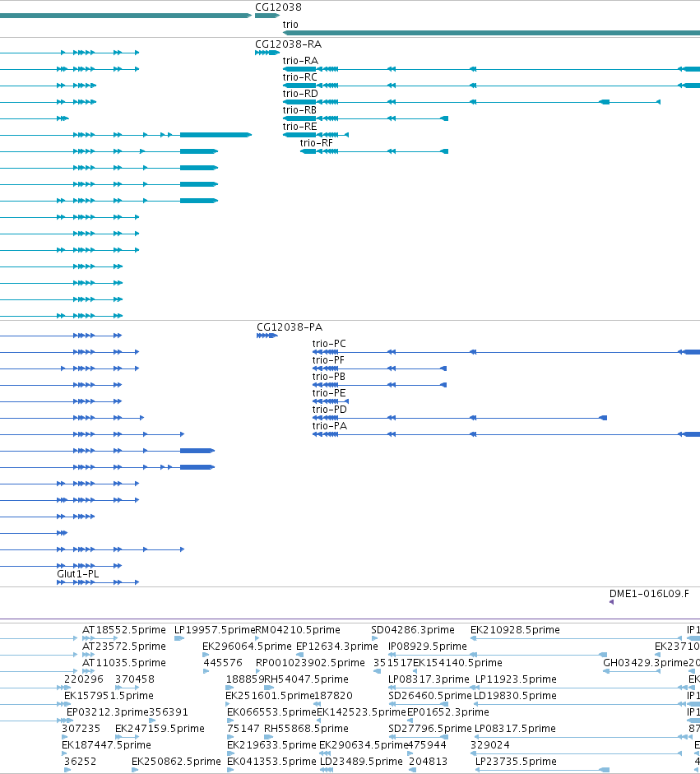
Task: Select the EK290634.5prime EST label
Action: (364, 745)
